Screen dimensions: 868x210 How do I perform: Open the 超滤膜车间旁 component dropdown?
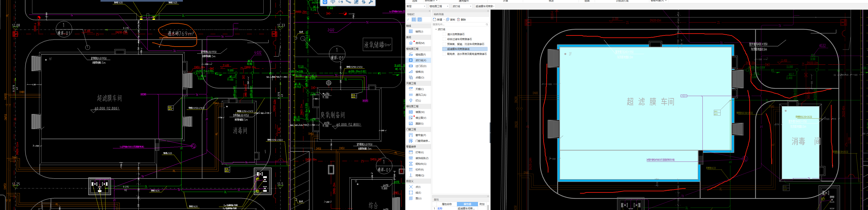[485, 6]
